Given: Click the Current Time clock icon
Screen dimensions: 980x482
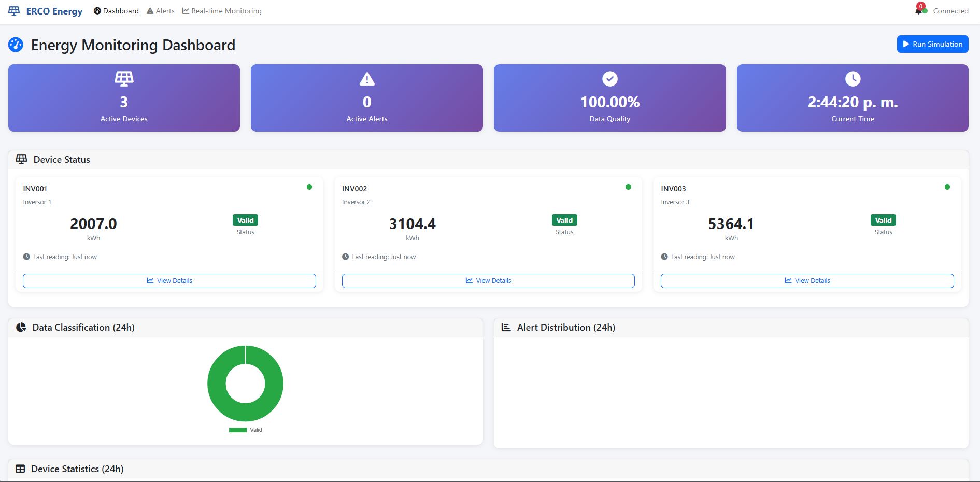Looking at the screenshot, I should tap(853, 79).
